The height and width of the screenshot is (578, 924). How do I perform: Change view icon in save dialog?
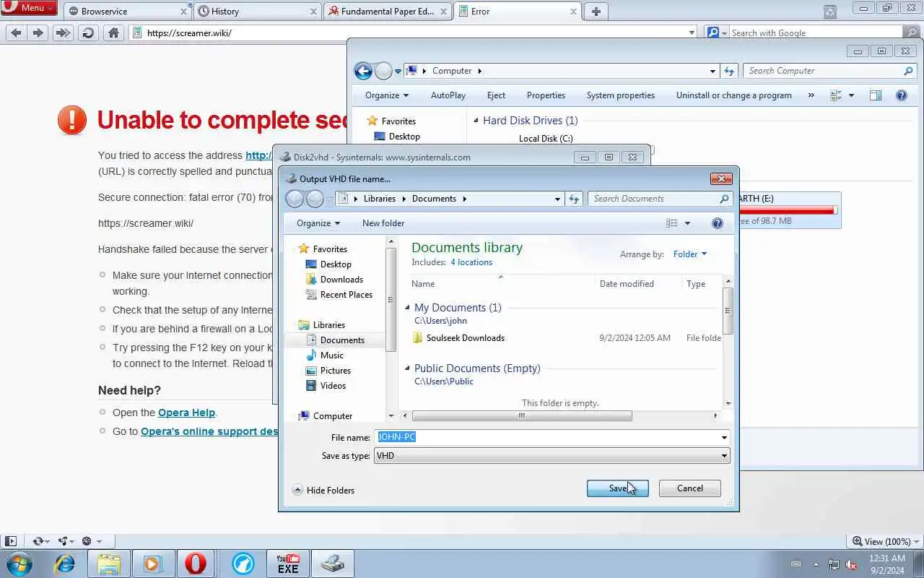[x=672, y=223]
